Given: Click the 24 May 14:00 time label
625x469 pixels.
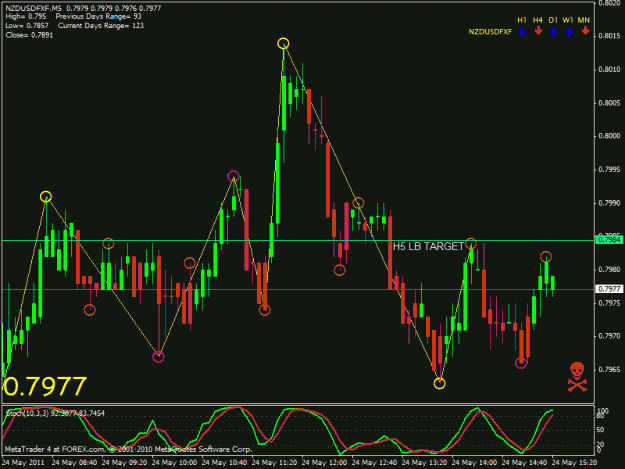Looking at the screenshot, I should [x=474, y=463].
